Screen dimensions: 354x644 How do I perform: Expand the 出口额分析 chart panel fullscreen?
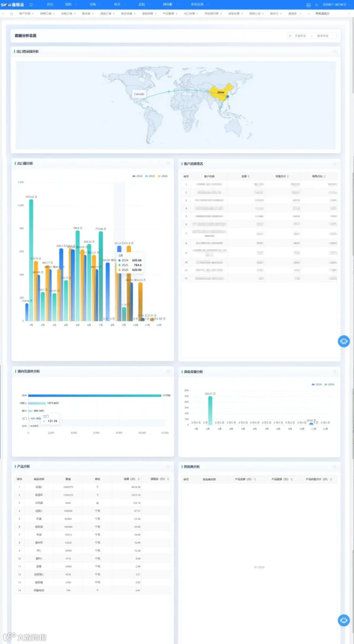click(x=168, y=163)
